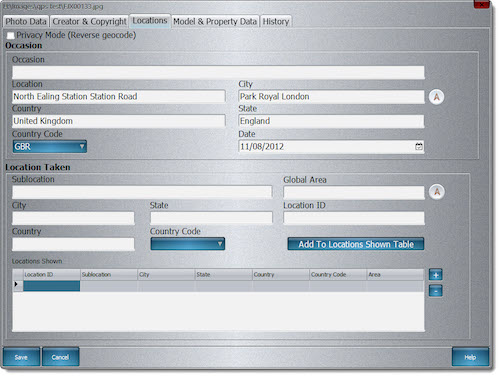The width and height of the screenshot is (500, 377).
Task: Select the row indicator arrow in Locations Shown table
Action: (16, 284)
